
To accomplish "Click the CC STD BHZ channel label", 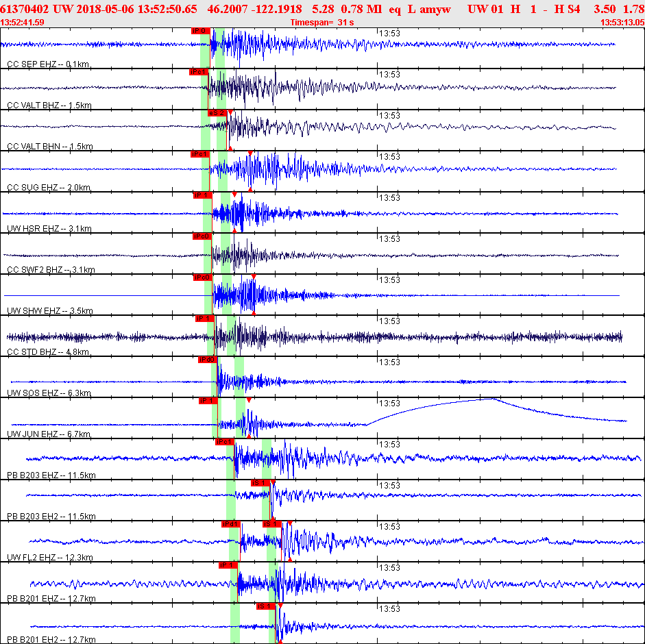I will tap(48, 352).
